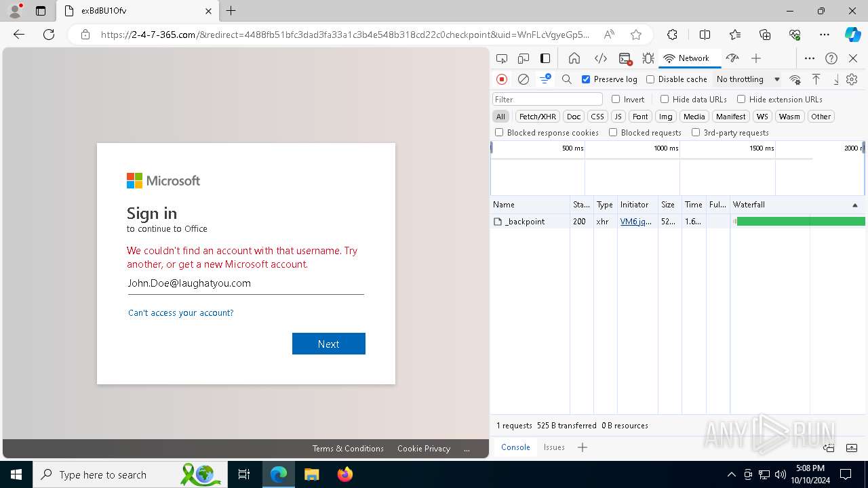Check Hide data URLs
868x488 pixels.
(x=665, y=99)
